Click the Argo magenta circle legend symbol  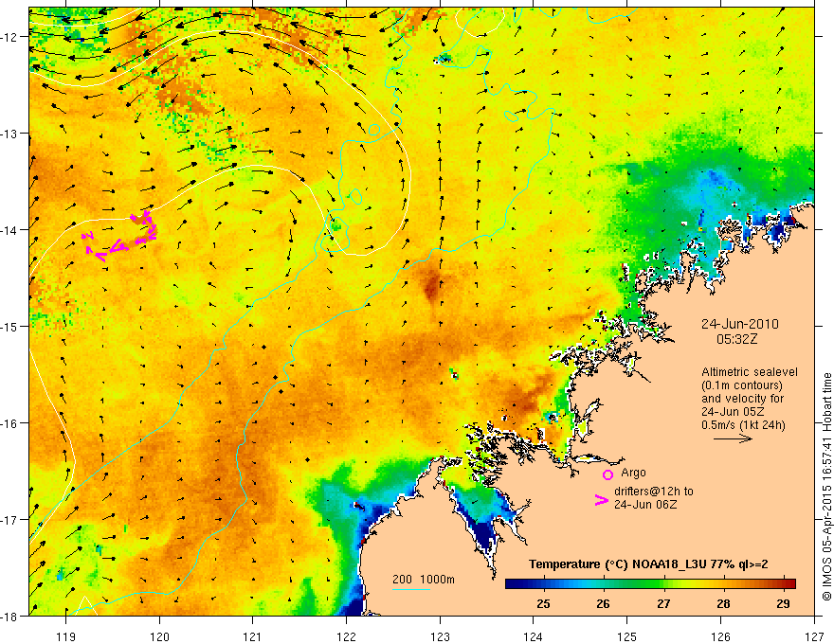607,474
